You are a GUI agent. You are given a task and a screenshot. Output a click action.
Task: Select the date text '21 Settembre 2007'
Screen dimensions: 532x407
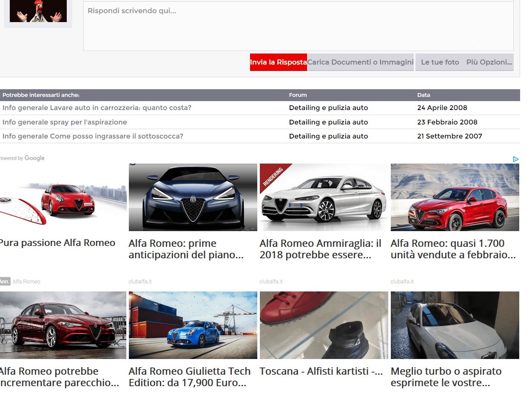(x=450, y=136)
